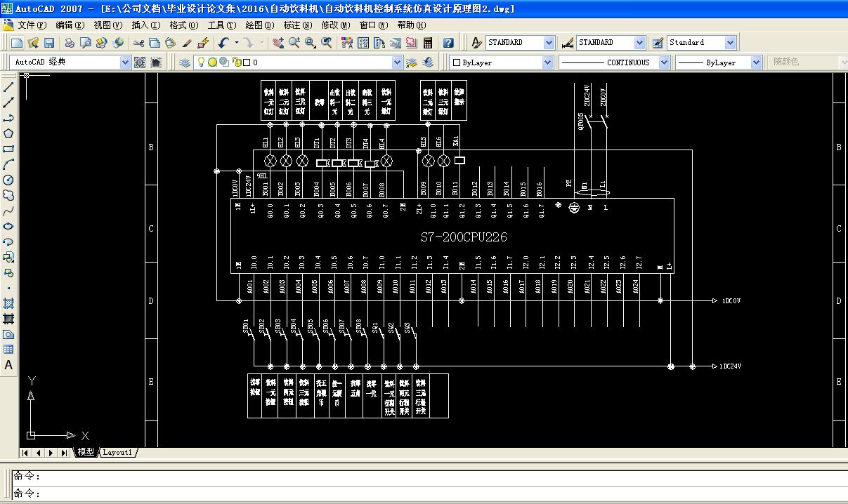Activate the Pan realtime hand icon

[x=278, y=43]
